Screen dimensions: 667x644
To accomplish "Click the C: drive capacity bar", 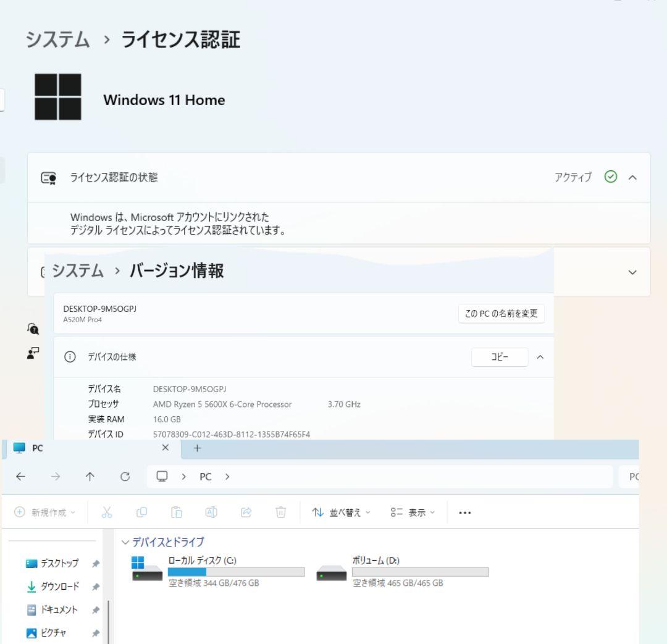I will coord(235,572).
